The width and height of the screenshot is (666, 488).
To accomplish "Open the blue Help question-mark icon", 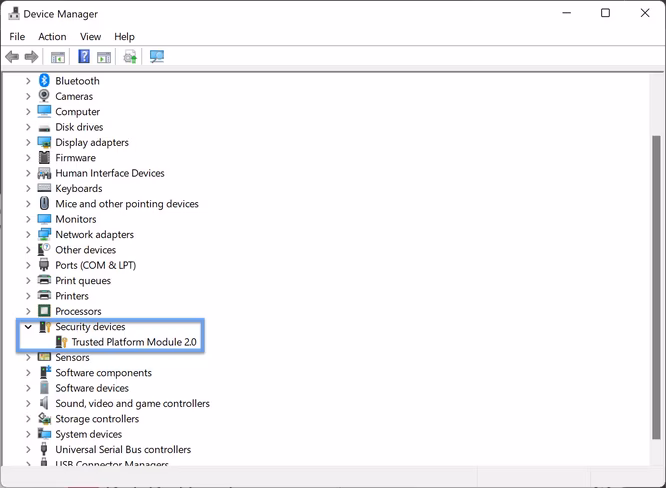I will [x=84, y=56].
